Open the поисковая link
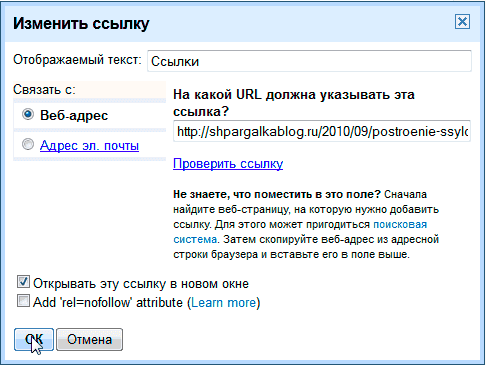This screenshot has height=365, width=486. coord(400,224)
